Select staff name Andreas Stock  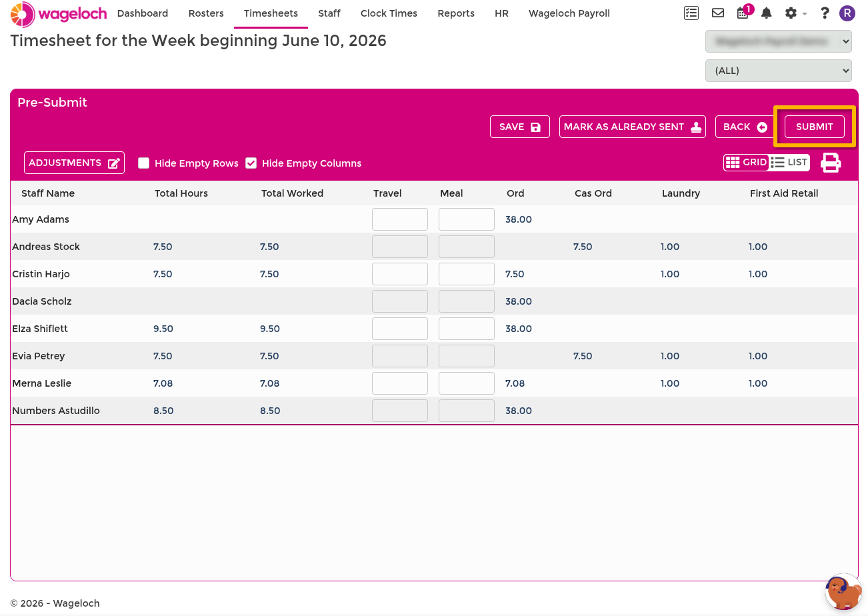(46, 247)
